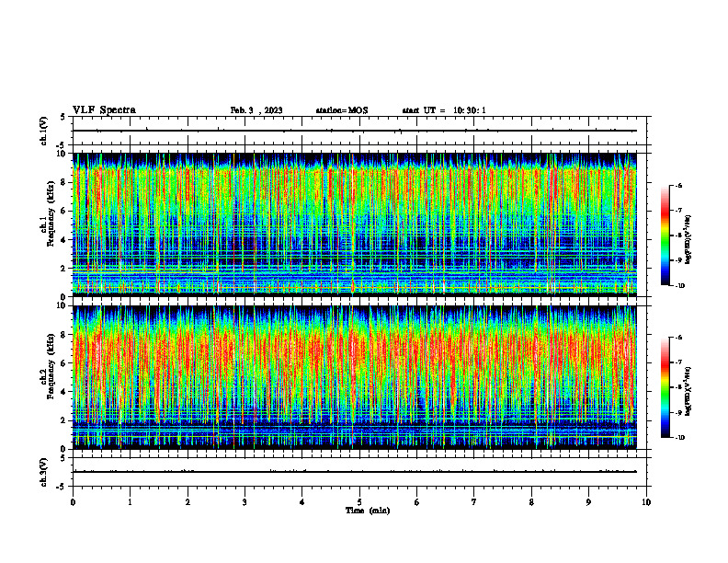
Task: Click the ch.2 color bar log(PSD) label
Action: point(688,391)
